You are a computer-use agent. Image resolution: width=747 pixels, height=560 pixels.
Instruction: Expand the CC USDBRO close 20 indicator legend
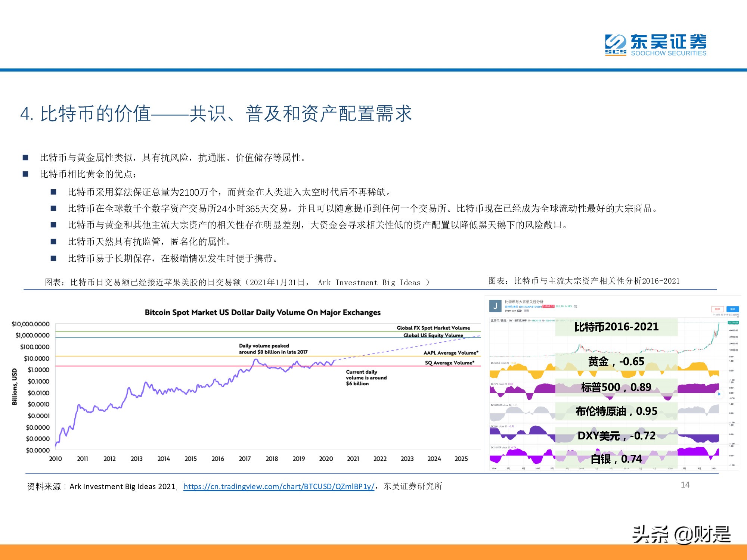[500, 405]
